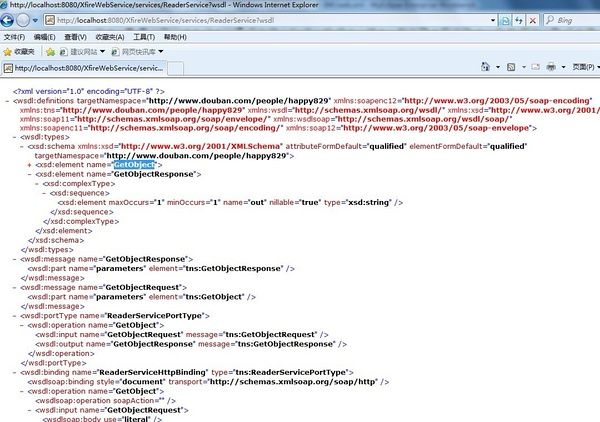Click the xml version declaration line
The width and height of the screenshot is (600, 422).
coord(89,91)
